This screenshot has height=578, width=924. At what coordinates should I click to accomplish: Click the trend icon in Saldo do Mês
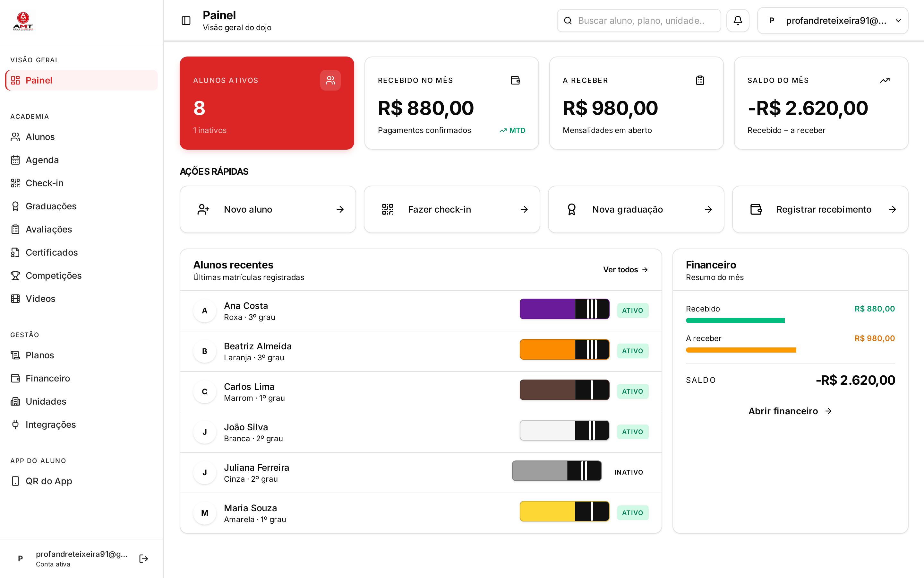pos(885,80)
